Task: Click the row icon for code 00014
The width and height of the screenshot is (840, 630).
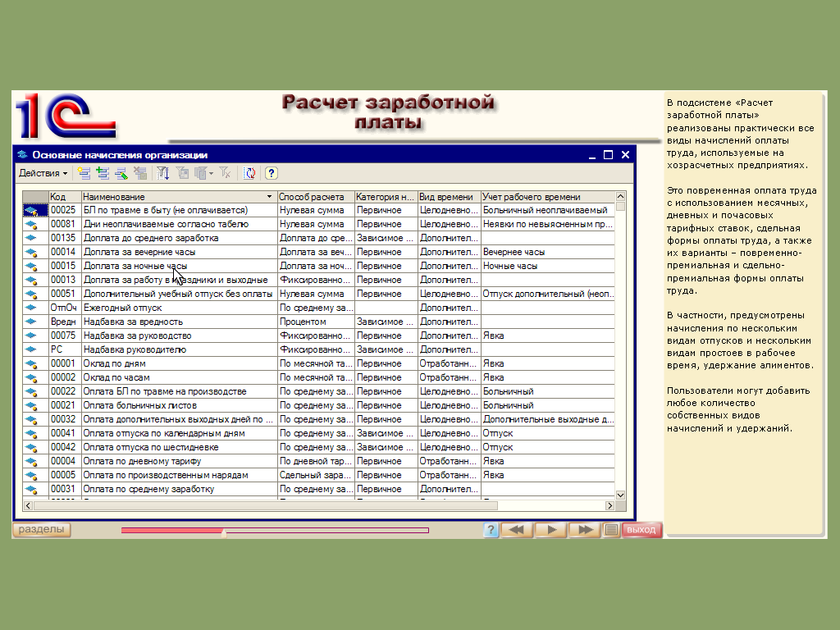Action: click(31, 253)
